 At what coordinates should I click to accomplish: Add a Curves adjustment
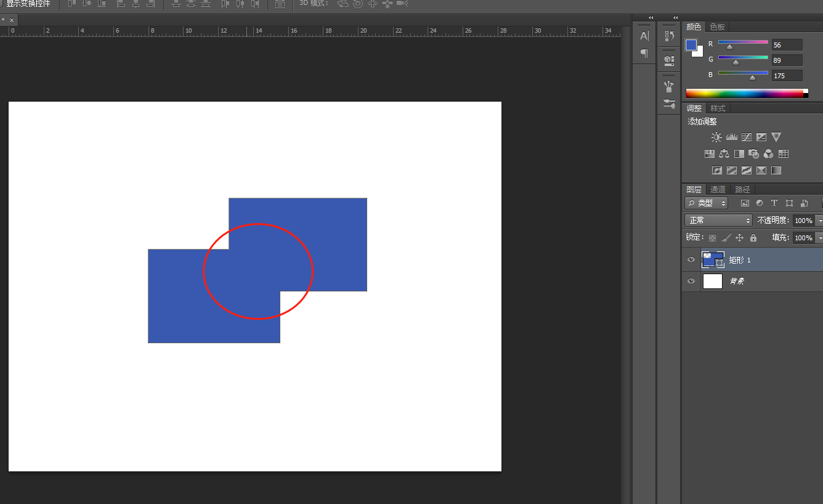747,137
